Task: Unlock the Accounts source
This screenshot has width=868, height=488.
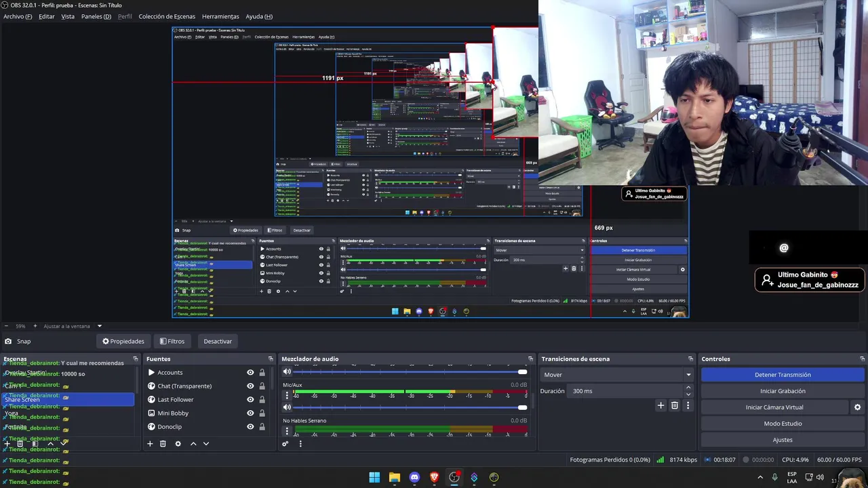Action: coord(262,372)
